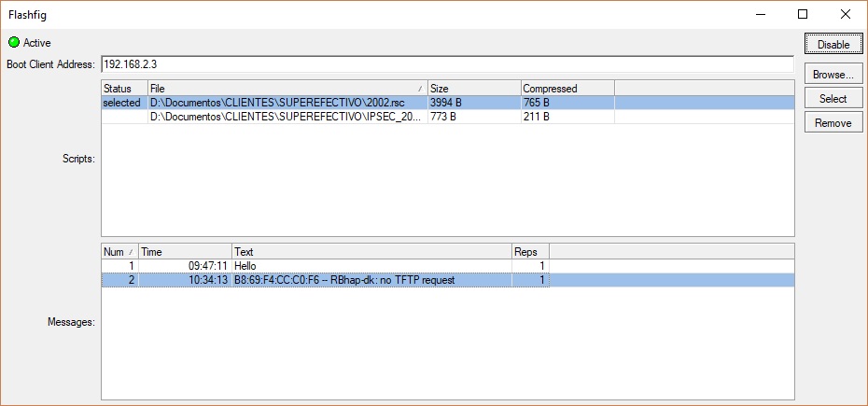Sort scripts by File column header
This screenshot has height=406, width=868.
287,89
